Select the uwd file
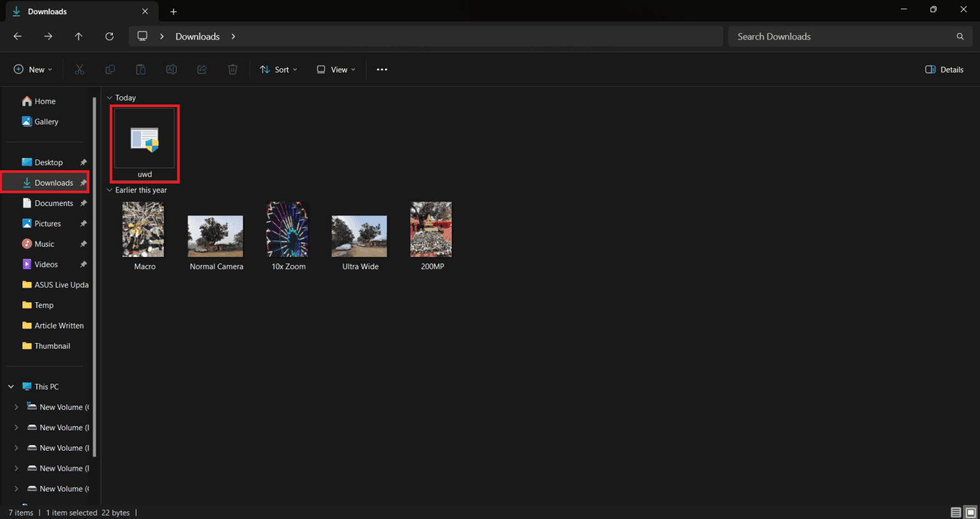 point(145,143)
